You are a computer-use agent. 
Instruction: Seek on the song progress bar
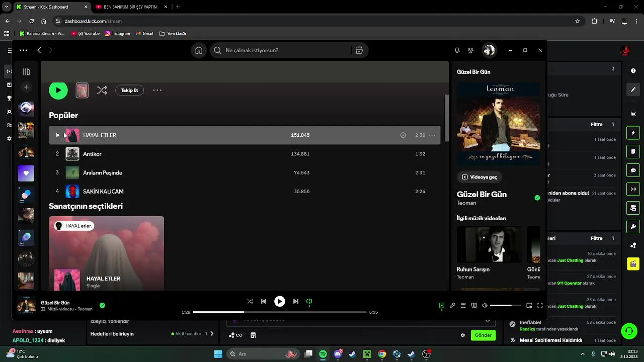[280, 312]
